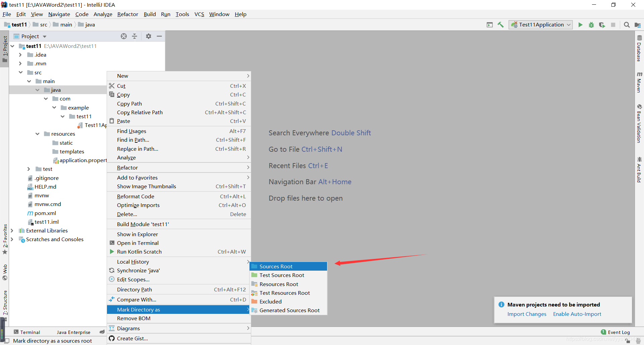This screenshot has height=345, width=644.
Task: Open the Java Enterprise tool tab
Action: 73,332
